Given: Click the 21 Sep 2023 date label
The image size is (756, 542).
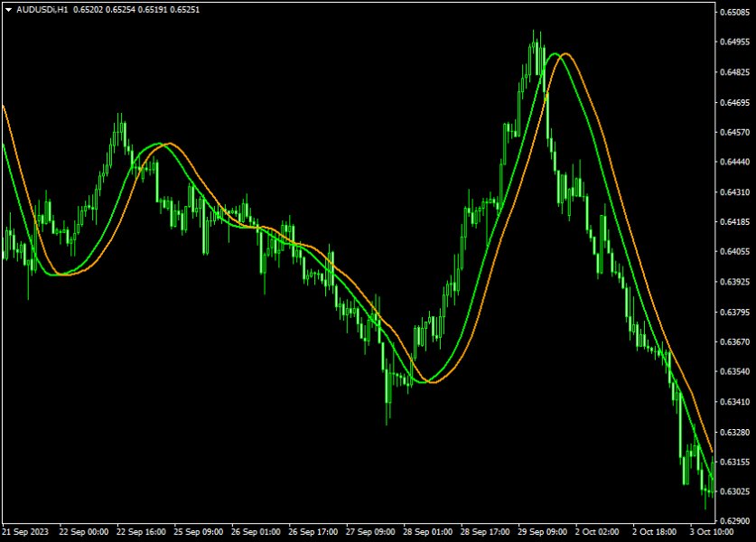Looking at the screenshot, I should pos(25,532).
